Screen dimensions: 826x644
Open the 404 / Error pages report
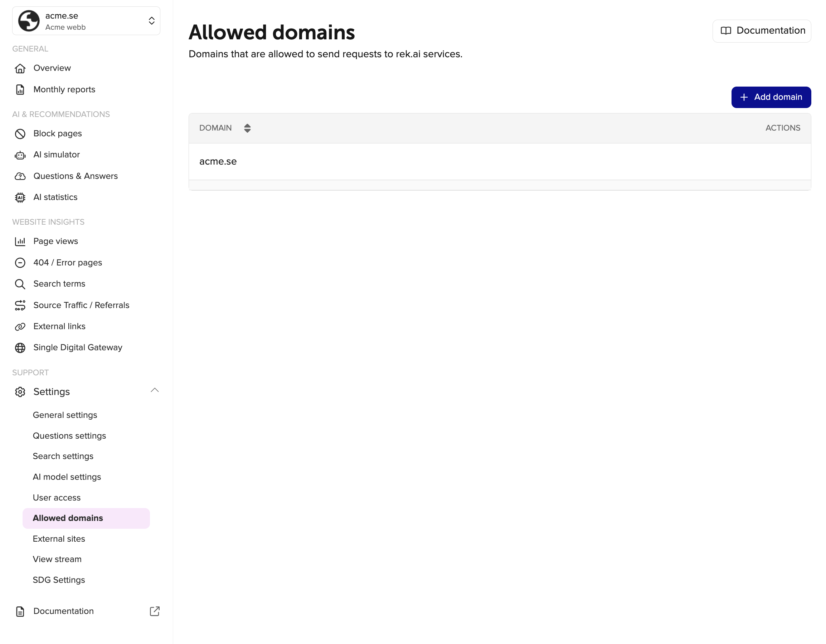68,263
